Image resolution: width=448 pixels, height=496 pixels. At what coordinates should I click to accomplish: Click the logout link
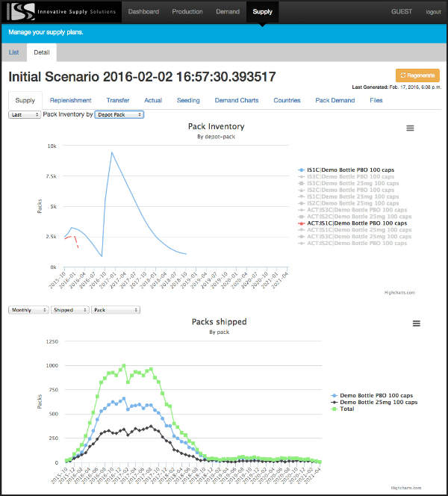click(x=433, y=13)
